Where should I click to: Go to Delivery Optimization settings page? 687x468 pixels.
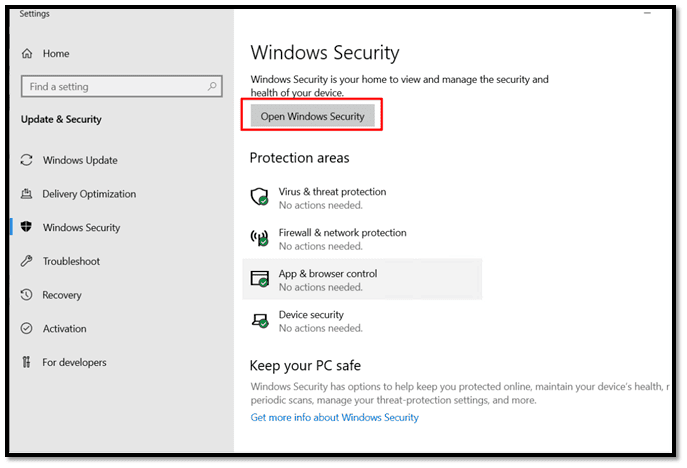click(x=89, y=194)
